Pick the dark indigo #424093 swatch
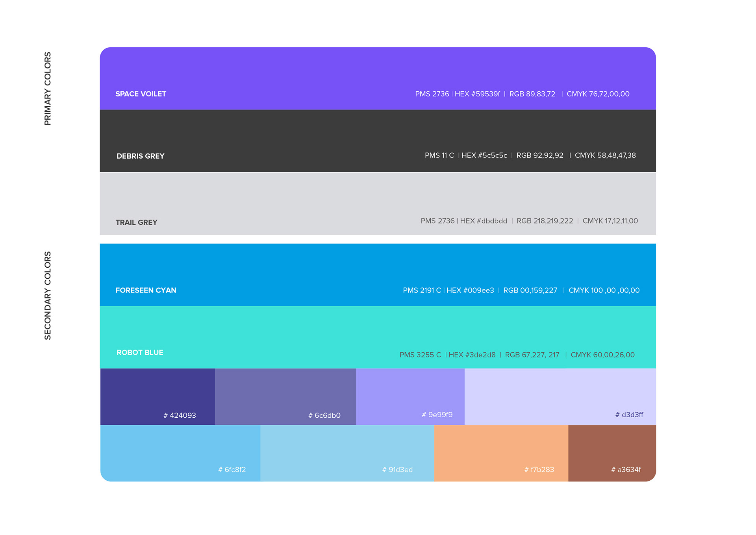Screen dimensions: 756x535 tap(157, 396)
